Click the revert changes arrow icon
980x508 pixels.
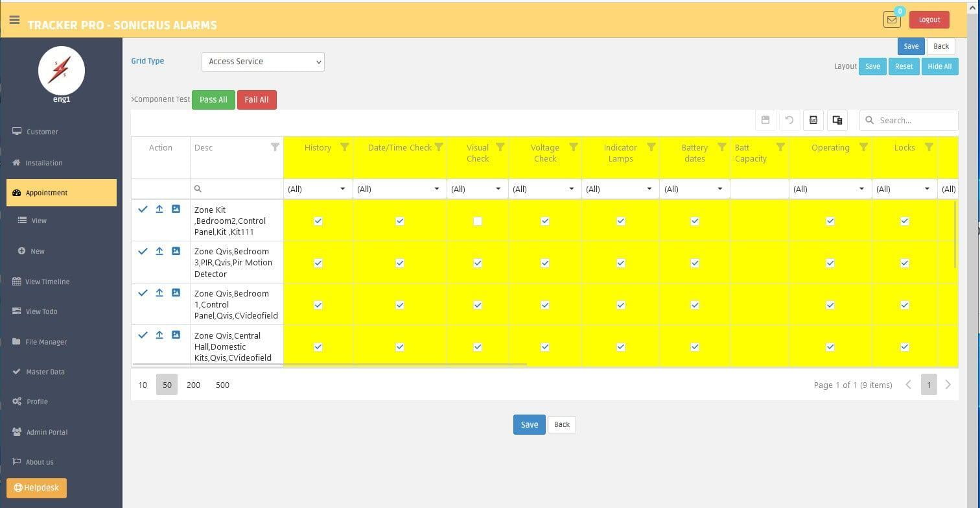pos(789,120)
